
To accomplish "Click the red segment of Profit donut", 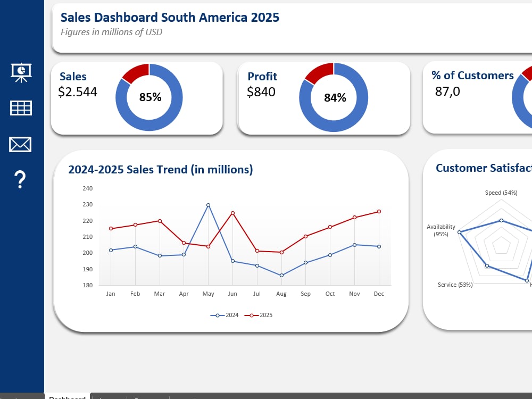I will [322, 72].
